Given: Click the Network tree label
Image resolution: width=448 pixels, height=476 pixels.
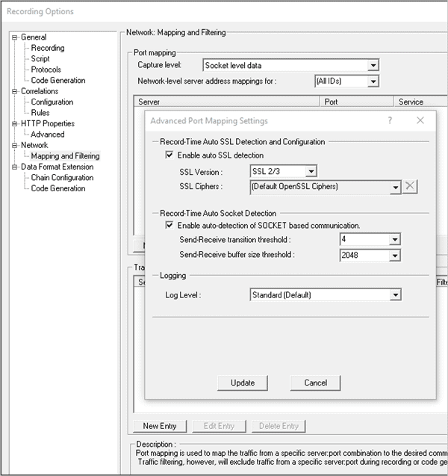Looking at the screenshot, I should point(34,145).
